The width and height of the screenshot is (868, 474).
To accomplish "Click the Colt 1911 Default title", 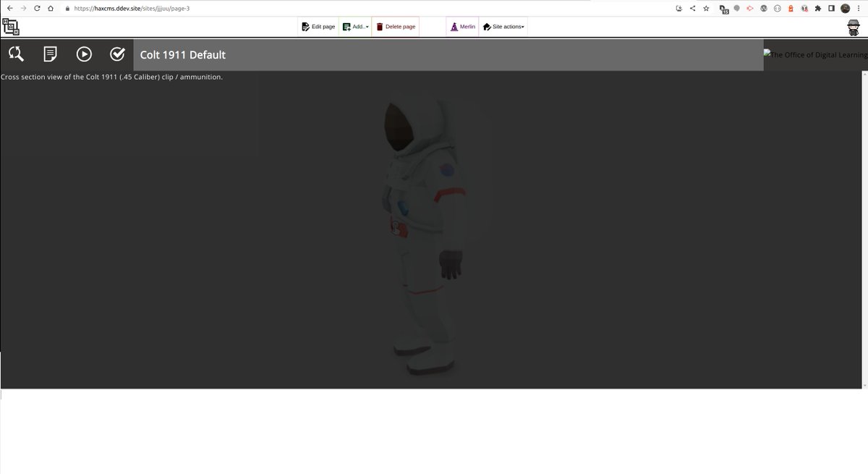I will 183,55.
